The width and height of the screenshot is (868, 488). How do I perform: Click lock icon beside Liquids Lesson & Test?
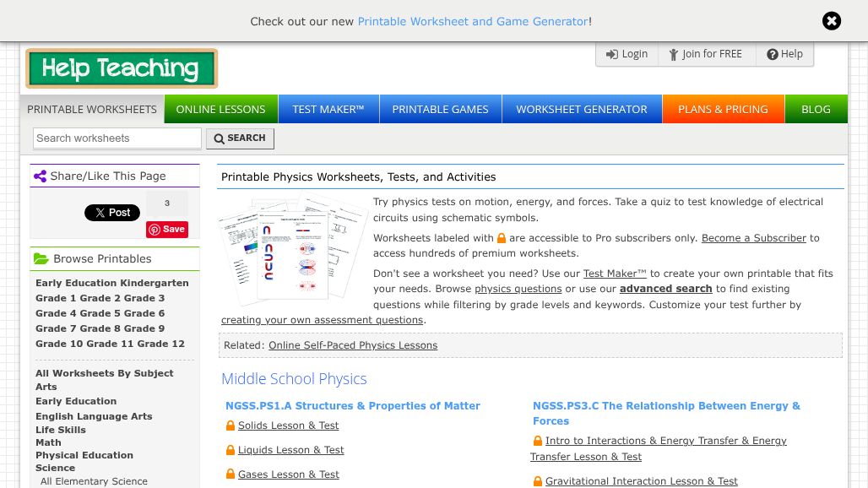coord(231,451)
